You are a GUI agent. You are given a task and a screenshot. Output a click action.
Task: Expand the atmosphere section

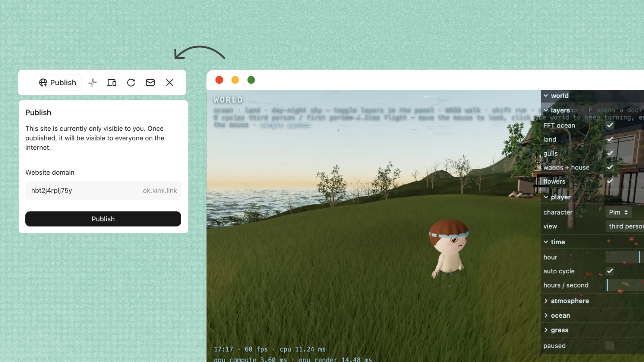[593, 301]
